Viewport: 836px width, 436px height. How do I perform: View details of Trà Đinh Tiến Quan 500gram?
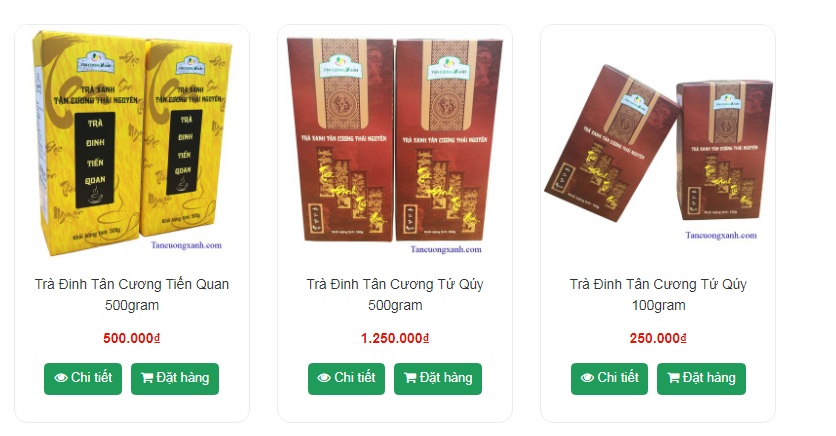(83, 379)
